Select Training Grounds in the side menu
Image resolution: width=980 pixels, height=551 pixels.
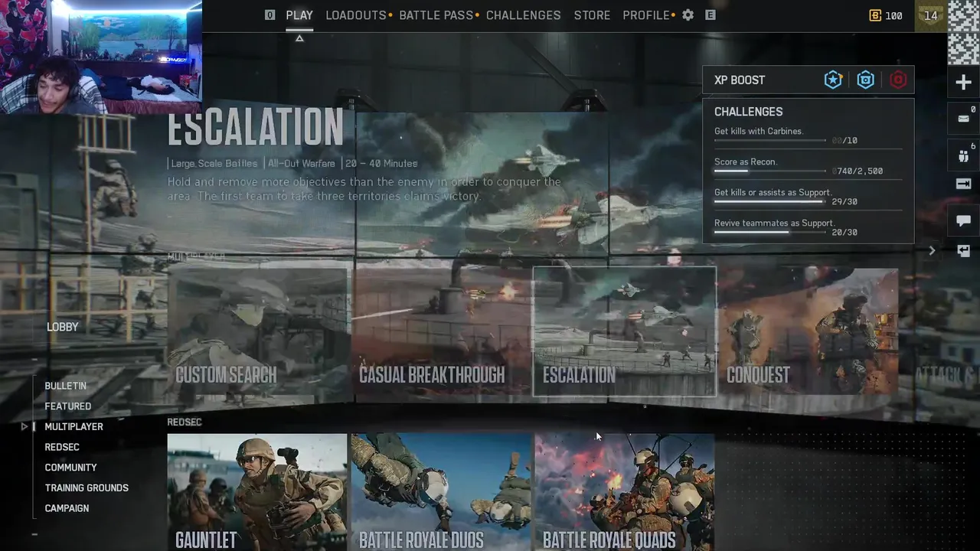[87, 487]
